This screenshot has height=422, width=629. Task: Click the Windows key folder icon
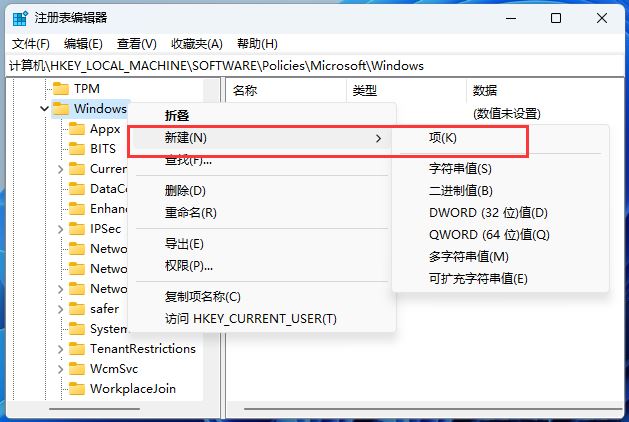[x=60, y=109]
